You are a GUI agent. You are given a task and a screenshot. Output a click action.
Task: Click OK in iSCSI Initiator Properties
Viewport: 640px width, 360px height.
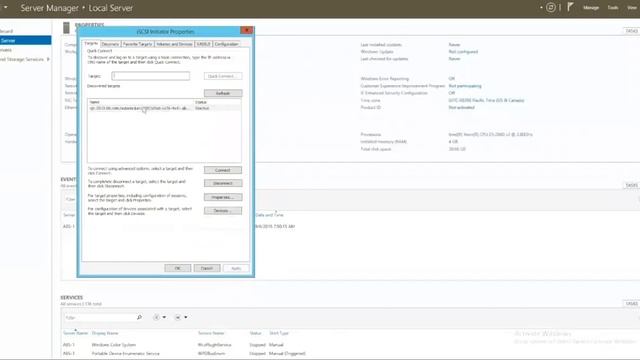pos(178,268)
